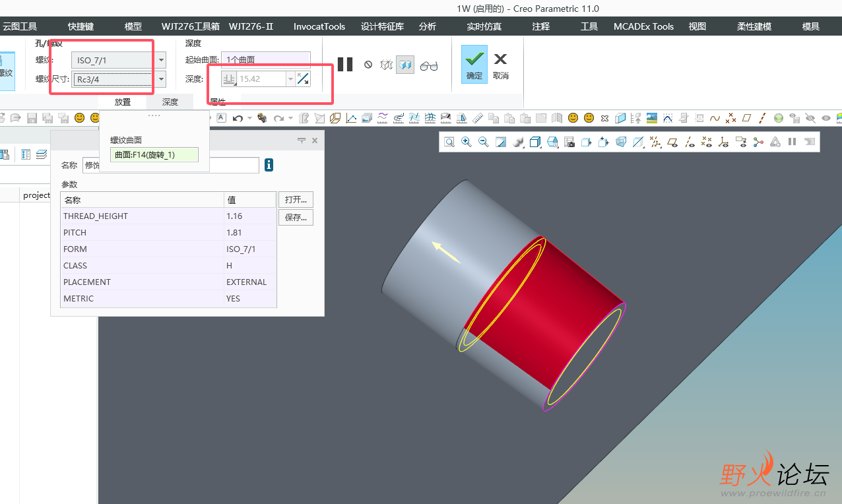Toggle annotation display icon
Image resolution: width=842 pixels, height=504 pixels.
[741, 142]
